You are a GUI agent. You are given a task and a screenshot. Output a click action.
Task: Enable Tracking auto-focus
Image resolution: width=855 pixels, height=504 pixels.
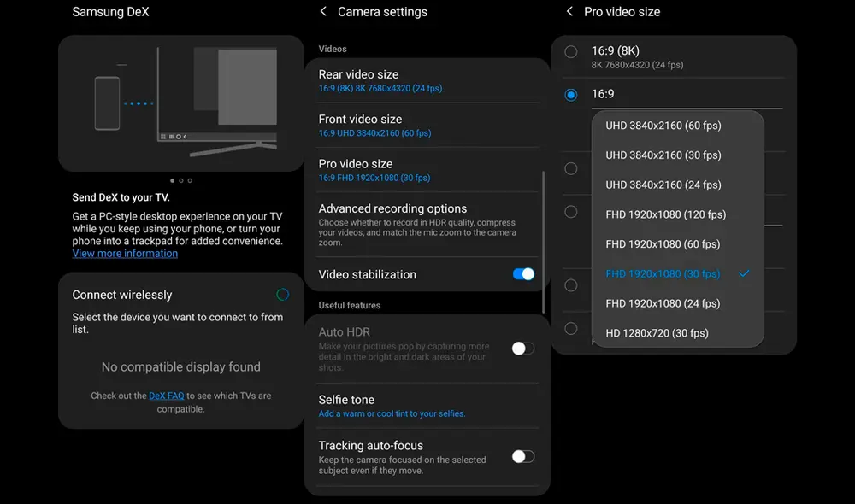(x=522, y=456)
